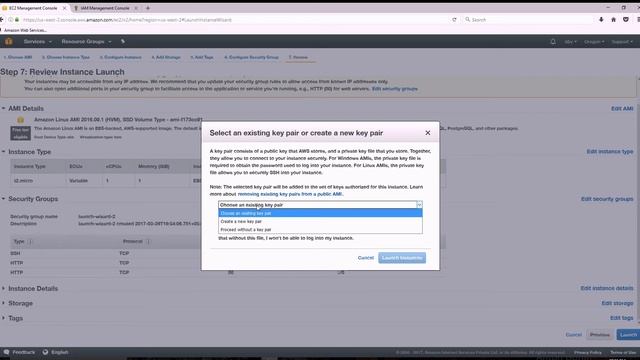Click the Amazon Linux AMI box icon

pyautogui.click(x=20, y=120)
